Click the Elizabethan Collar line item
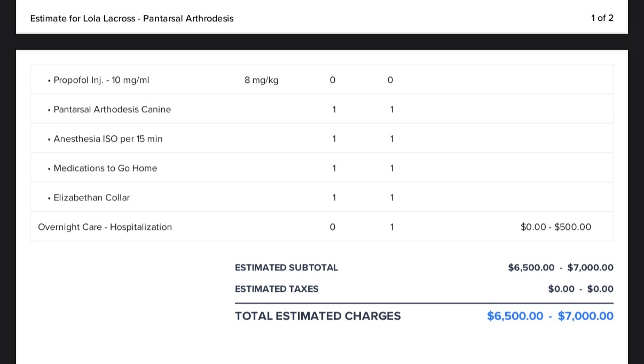This screenshot has width=644, height=364. [91, 198]
